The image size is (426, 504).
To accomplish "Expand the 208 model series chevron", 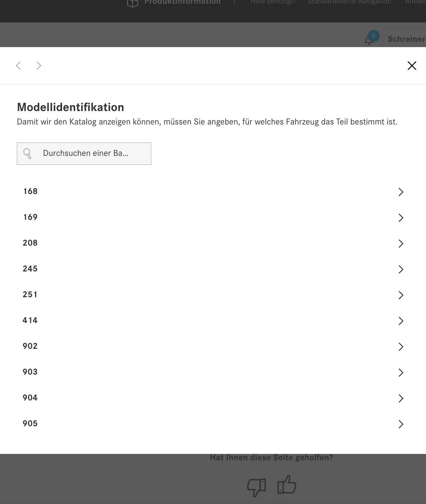I will click(401, 243).
